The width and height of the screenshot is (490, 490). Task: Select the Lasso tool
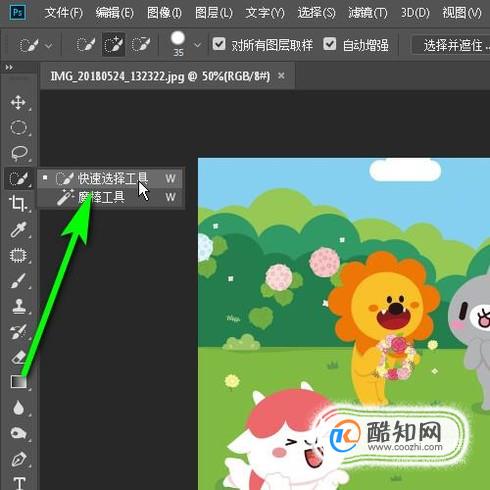pos(18,153)
